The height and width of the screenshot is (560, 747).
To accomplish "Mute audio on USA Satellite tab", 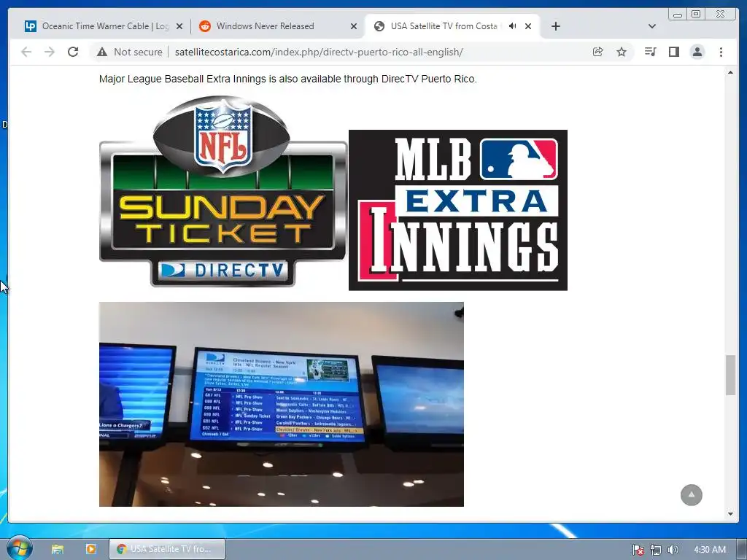I will tap(513, 26).
